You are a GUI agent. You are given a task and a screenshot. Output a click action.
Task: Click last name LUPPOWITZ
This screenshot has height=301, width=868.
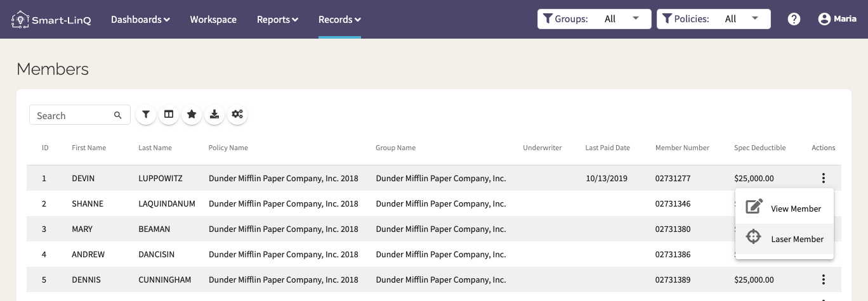coord(161,178)
